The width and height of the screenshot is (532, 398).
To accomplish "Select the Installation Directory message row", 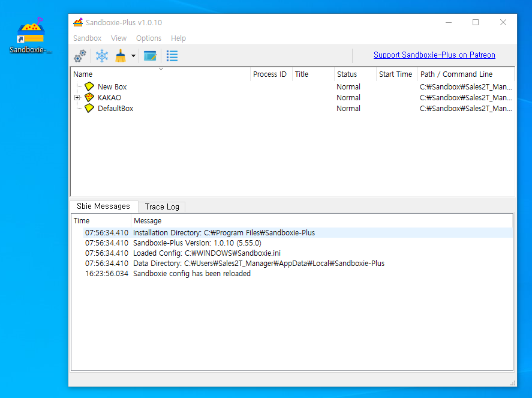I will pos(291,233).
